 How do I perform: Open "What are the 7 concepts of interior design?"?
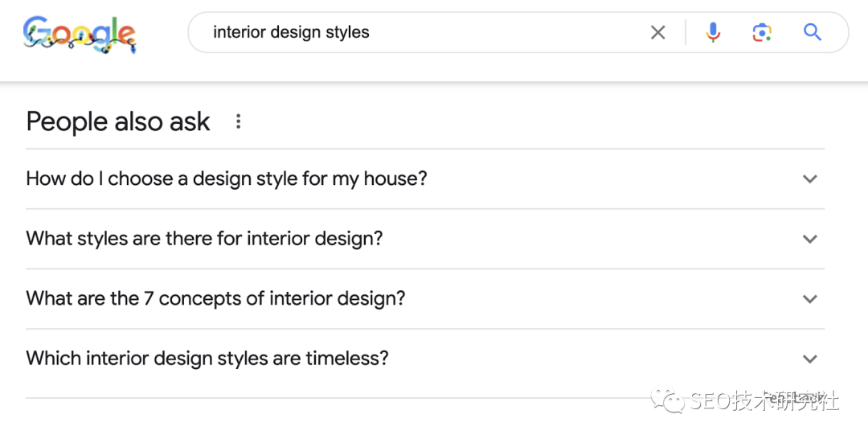click(x=215, y=298)
